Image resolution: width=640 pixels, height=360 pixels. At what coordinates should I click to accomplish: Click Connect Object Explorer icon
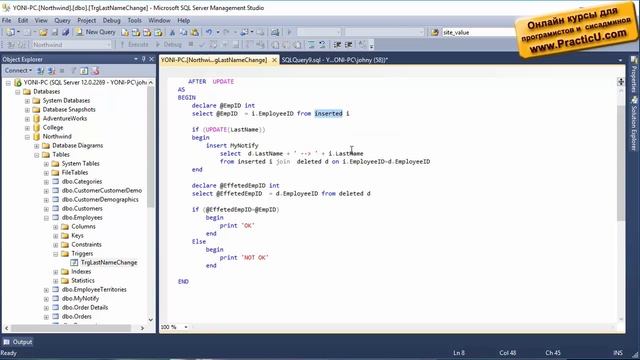(x=40, y=71)
